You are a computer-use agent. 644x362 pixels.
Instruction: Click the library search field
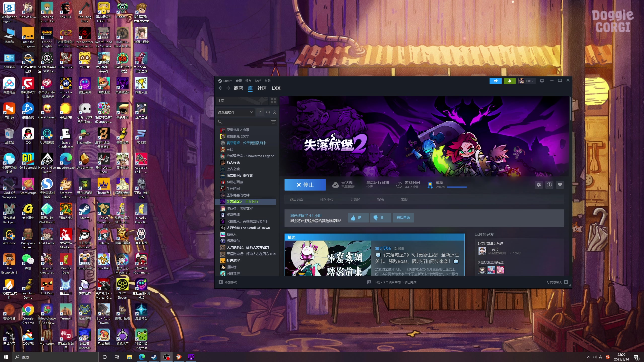243,122
